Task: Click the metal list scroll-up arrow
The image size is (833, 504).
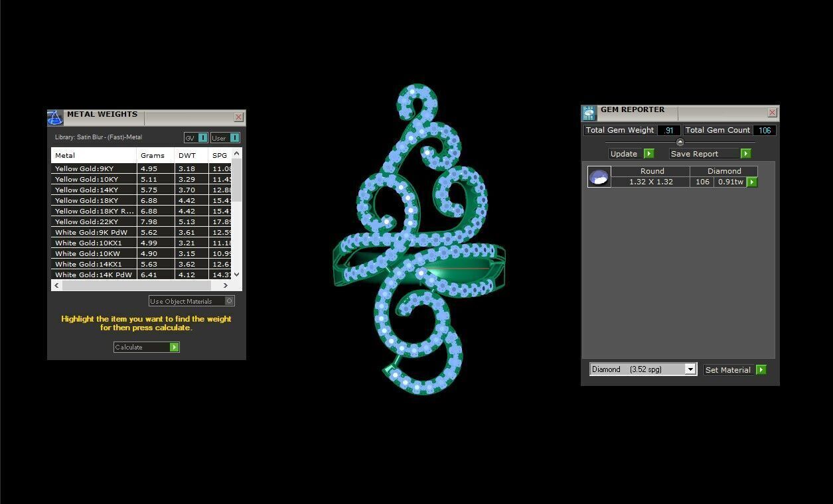Action: point(237,153)
